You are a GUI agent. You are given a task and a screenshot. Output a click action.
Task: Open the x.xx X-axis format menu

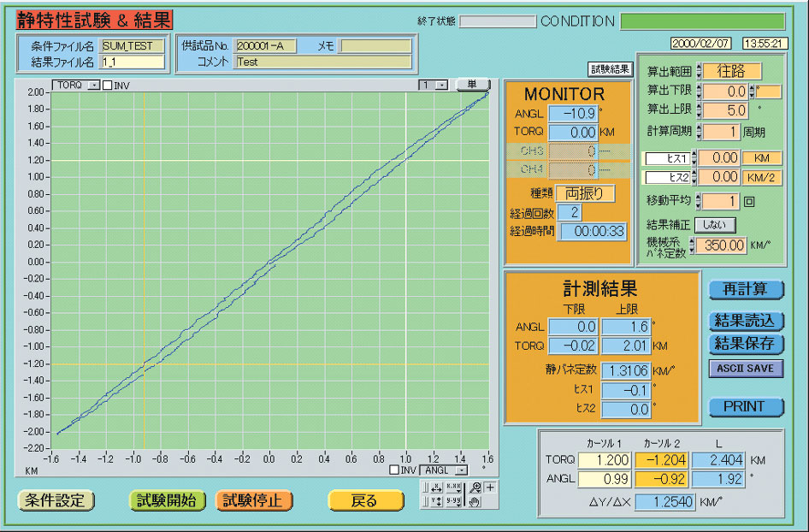[453, 488]
